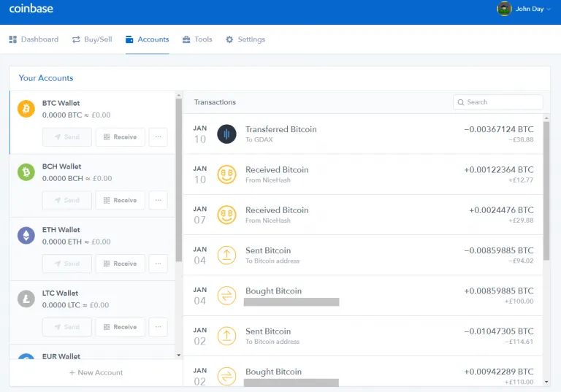
Task: Click GDAX icon on Transferred Bitcoin row
Action: pyautogui.click(x=227, y=134)
